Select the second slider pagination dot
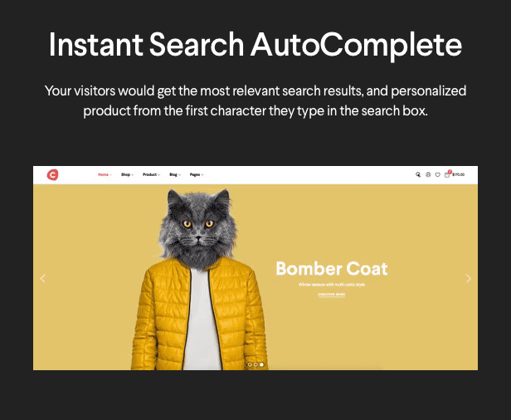Screen dimensions: 511x420 click(x=255, y=364)
